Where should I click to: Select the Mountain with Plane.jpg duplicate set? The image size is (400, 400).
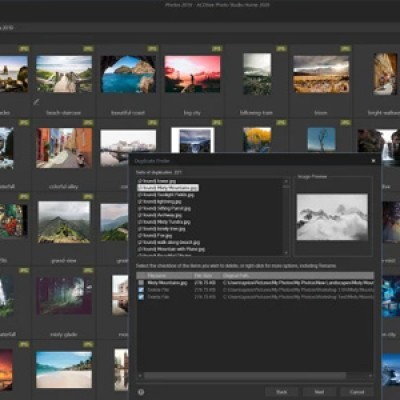click(x=171, y=249)
